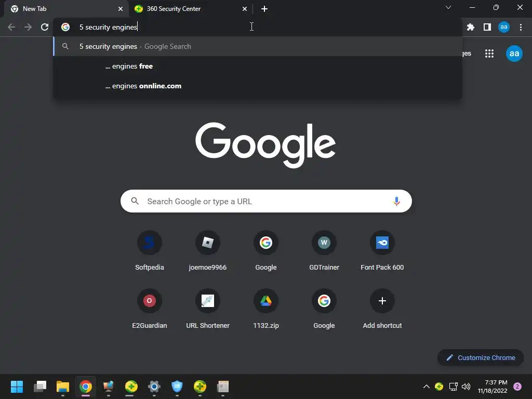Open the Google apps grid
532x399 pixels.
coord(489,54)
